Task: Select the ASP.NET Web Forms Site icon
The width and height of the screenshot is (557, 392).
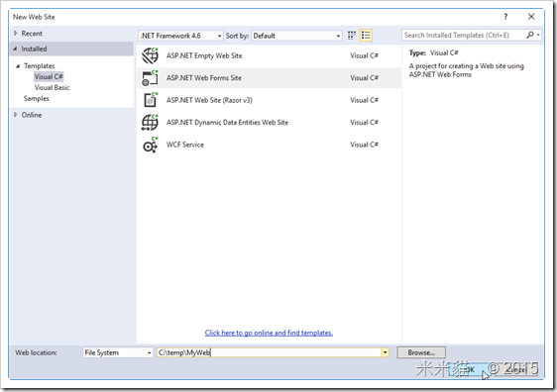Action: coord(150,77)
